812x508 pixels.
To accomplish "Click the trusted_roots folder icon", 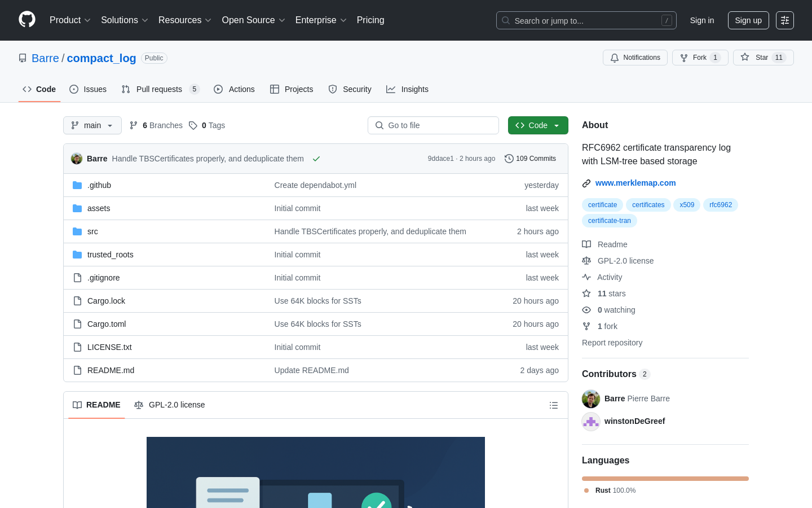I will point(77,255).
